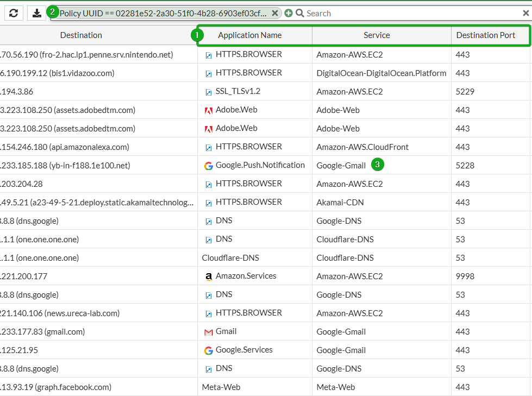
Task: Select the Gmail application name
Action: coord(226,331)
